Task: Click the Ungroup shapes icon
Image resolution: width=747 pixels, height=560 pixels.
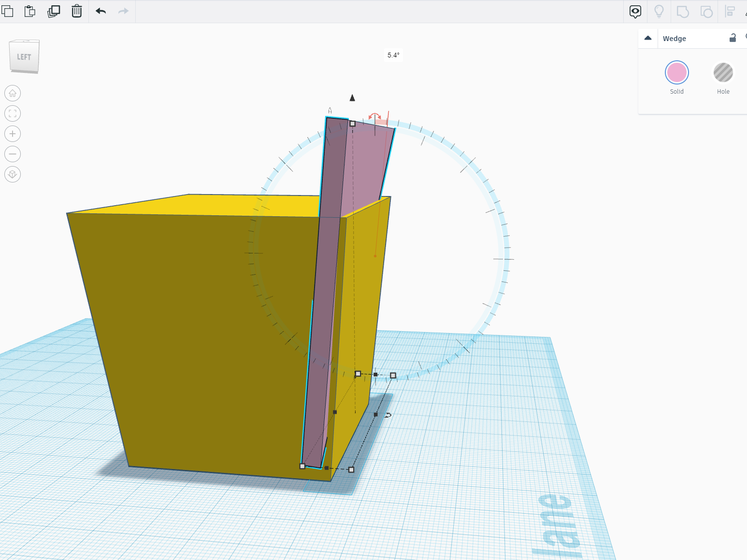Action: [x=706, y=11]
